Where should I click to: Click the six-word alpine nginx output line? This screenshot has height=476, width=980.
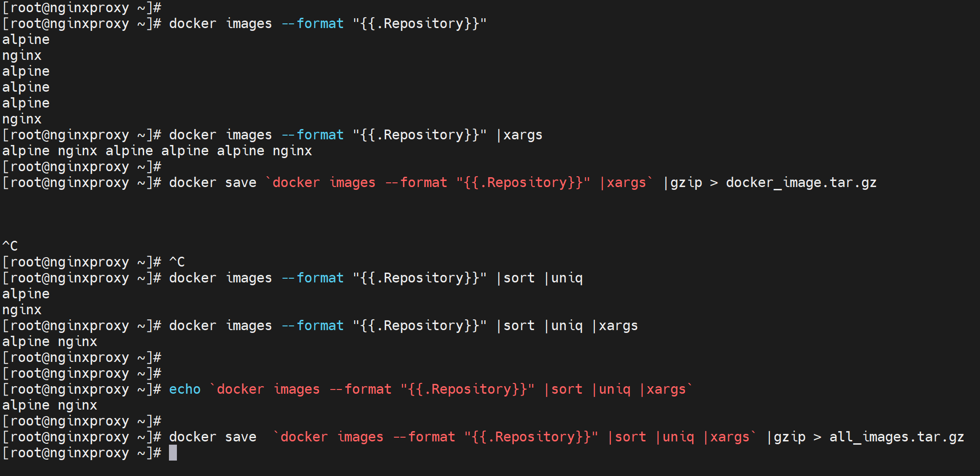tap(157, 151)
